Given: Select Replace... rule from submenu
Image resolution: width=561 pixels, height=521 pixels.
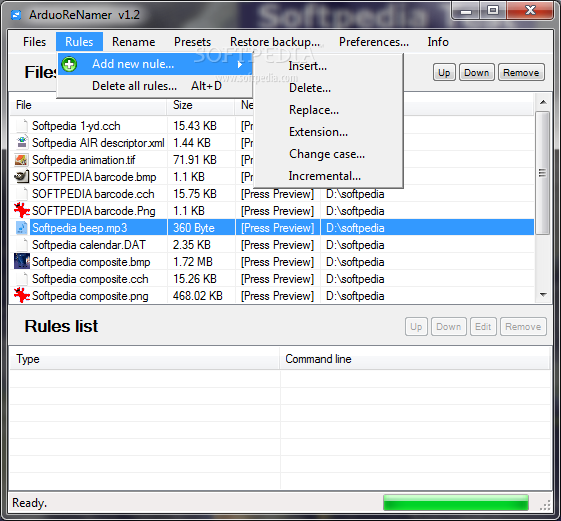Looking at the screenshot, I should (x=328, y=110).
